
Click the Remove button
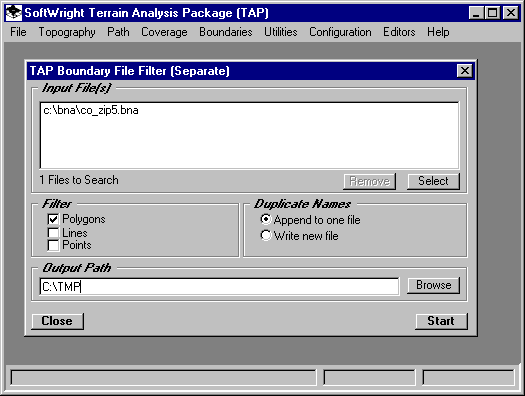[x=369, y=181]
